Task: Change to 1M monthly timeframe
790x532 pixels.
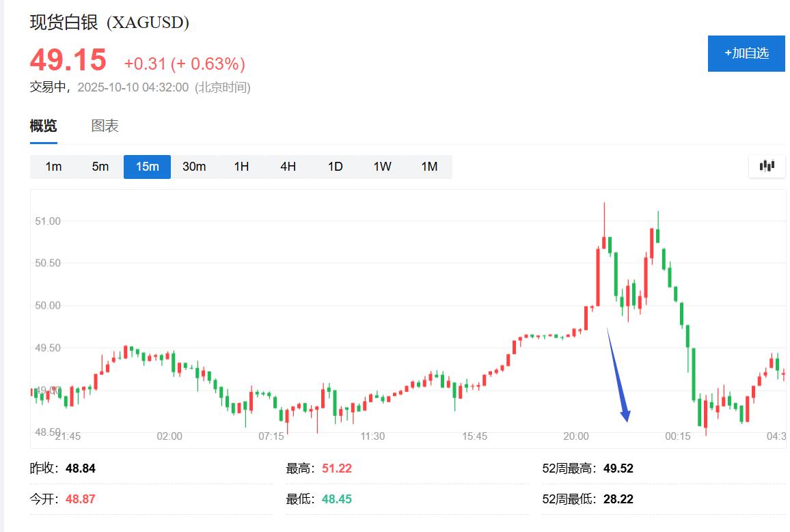Action: click(x=429, y=167)
